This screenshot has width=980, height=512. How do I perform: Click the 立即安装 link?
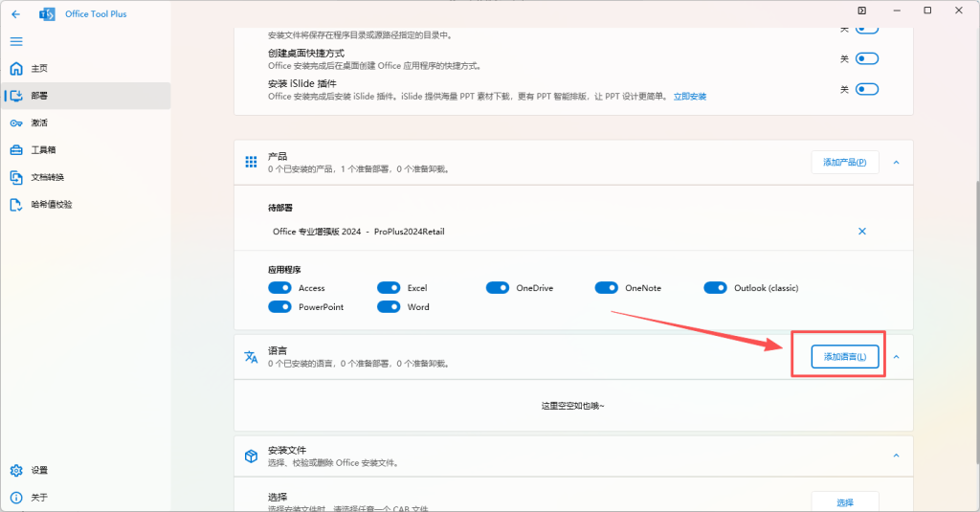coord(689,97)
